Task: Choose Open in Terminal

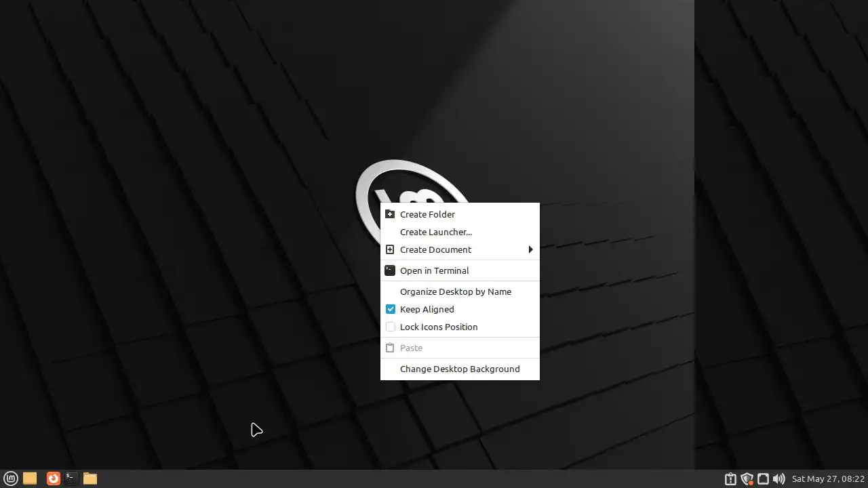Action: click(460, 270)
